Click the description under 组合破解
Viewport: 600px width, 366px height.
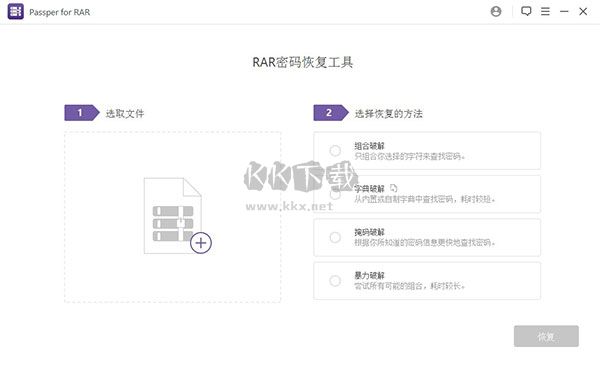pyautogui.click(x=409, y=156)
